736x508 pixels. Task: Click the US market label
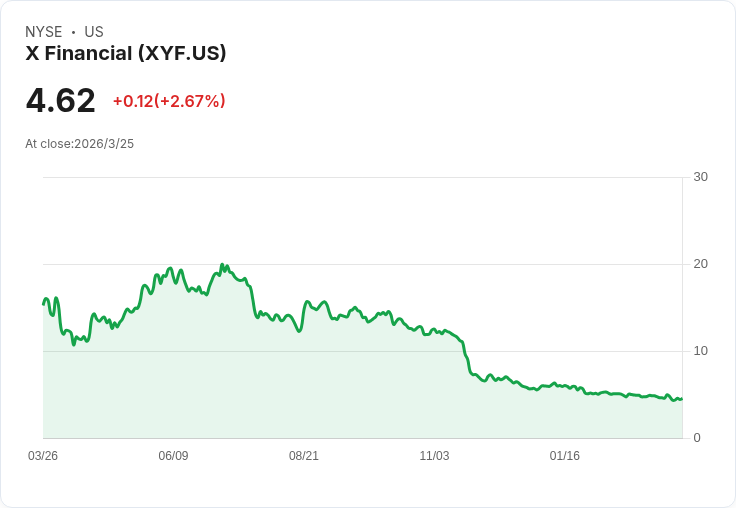[94, 32]
